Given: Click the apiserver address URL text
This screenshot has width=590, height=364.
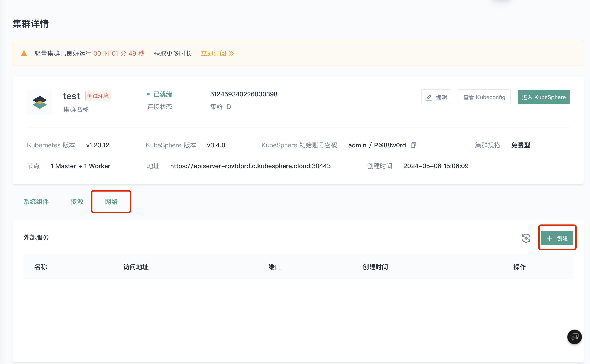Looking at the screenshot, I should [250, 166].
